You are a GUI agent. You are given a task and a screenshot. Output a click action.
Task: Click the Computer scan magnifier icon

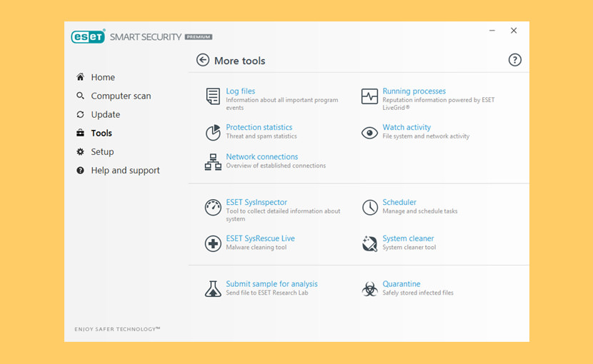click(80, 96)
